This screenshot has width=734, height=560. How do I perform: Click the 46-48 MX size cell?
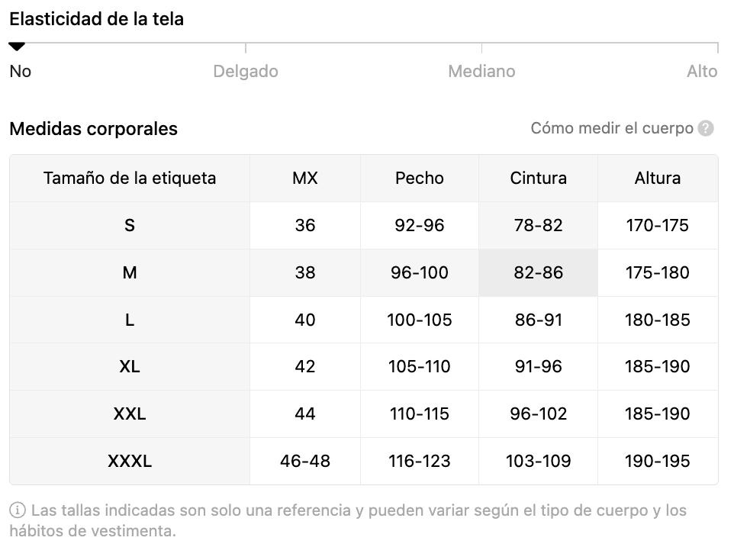[x=305, y=462]
